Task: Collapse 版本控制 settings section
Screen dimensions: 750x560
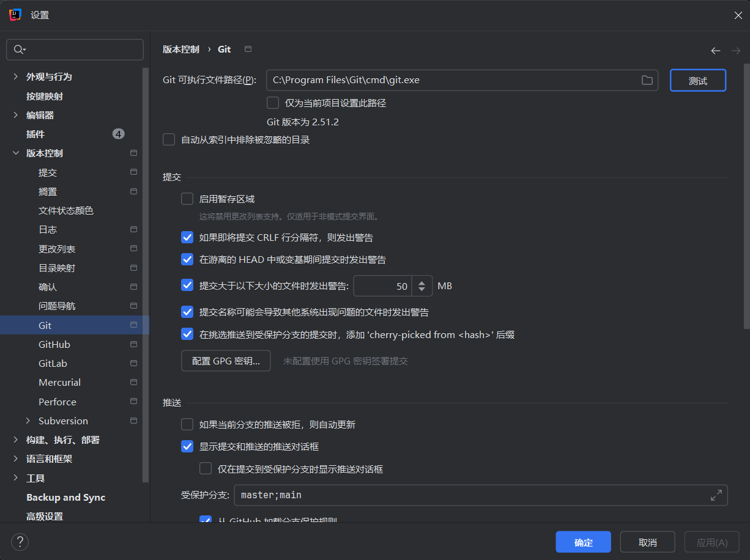Action: [x=16, y=153]
